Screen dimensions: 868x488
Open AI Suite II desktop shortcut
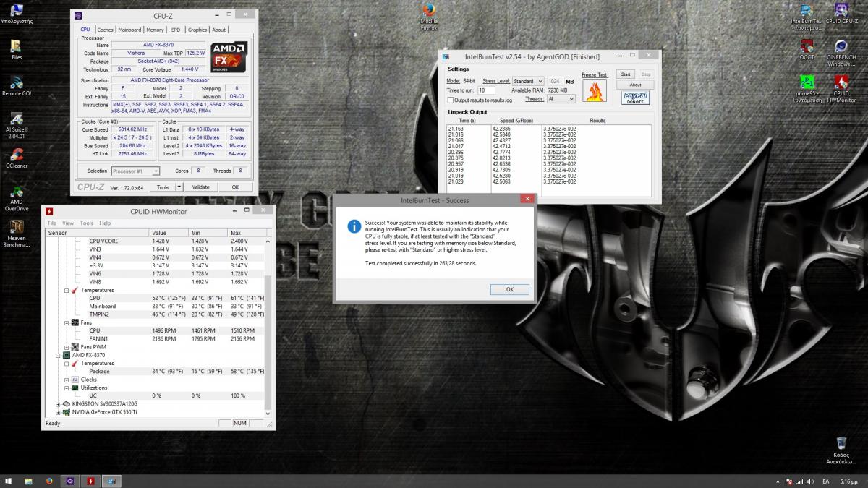coord(17,125)
